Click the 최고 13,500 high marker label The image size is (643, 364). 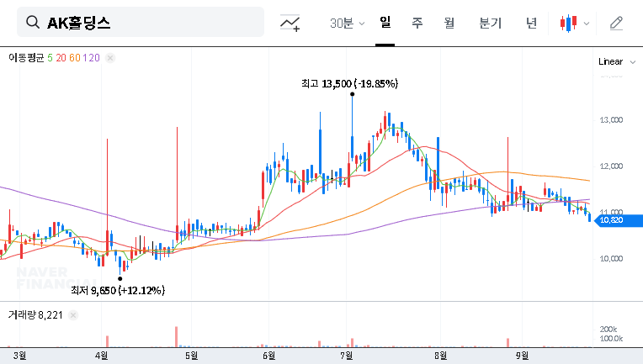(350, 83)
